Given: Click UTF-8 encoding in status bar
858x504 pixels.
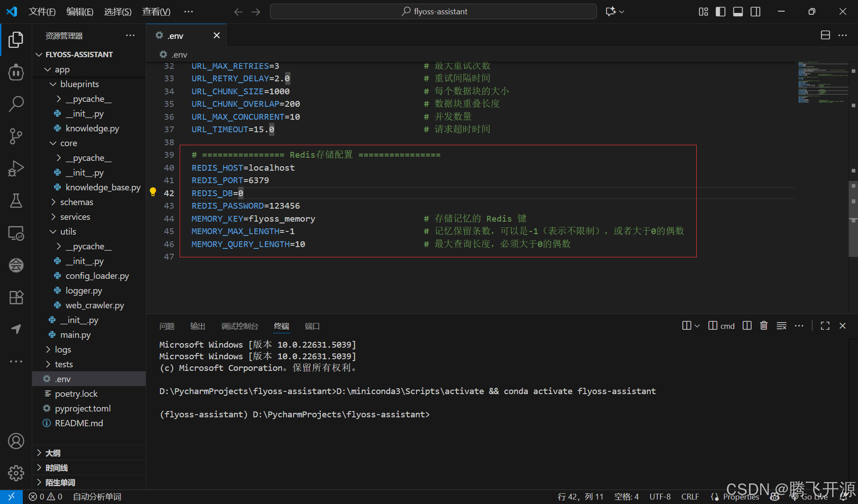Looking at the screenshot, I should pyautogui.click(x=660, y=496).
